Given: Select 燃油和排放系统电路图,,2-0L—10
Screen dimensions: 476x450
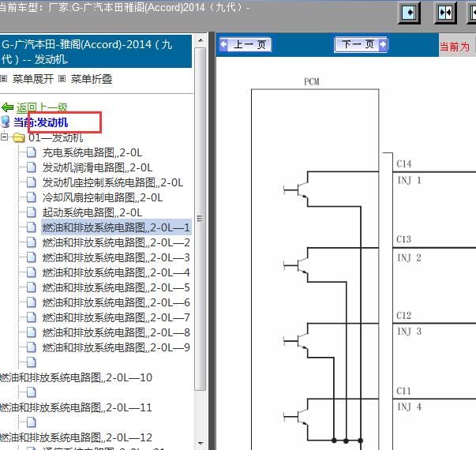Looking at the screenshot, I should (76, 377).
